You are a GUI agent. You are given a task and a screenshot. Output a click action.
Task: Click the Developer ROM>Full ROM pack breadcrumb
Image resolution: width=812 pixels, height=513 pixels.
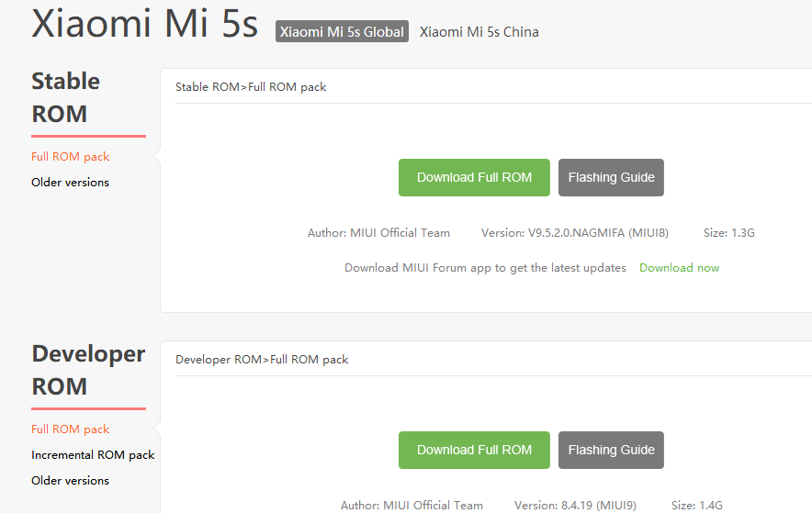click(262, 360)
